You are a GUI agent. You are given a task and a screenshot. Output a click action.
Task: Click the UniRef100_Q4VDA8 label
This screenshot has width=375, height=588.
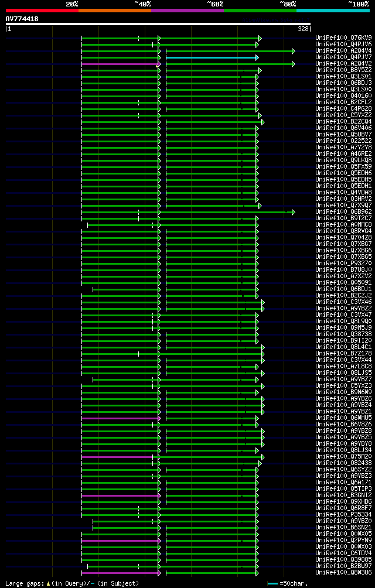343,192
